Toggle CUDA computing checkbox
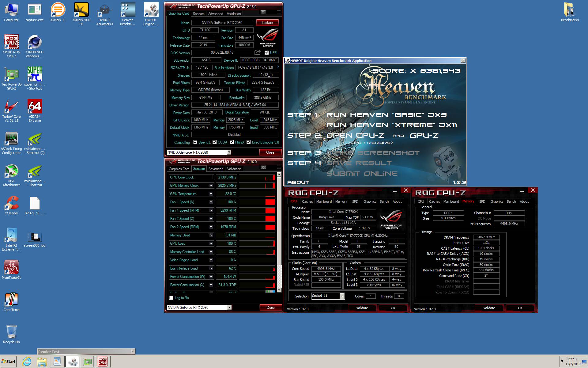The width and height of the screenshot is (588, 368). (215, 142)
